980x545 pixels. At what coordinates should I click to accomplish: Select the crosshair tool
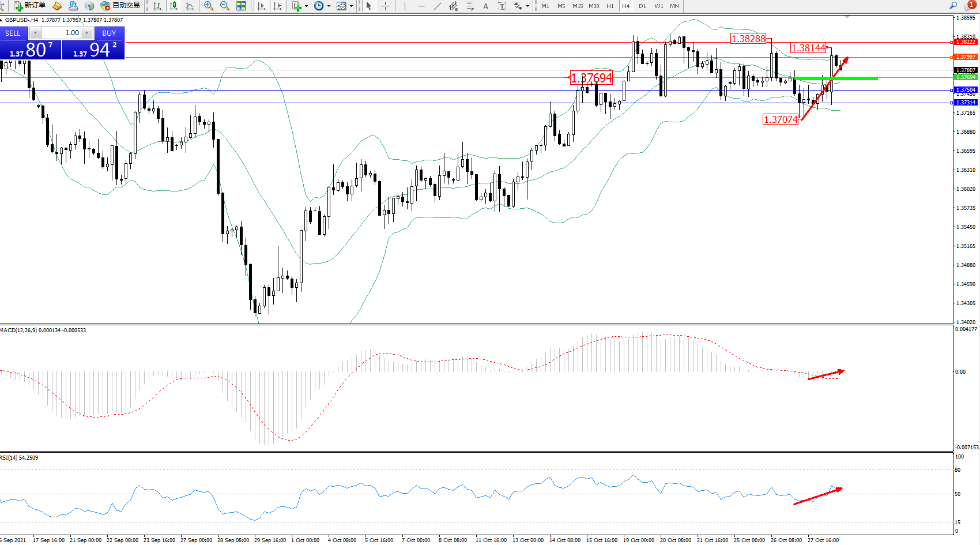(385, 6)
